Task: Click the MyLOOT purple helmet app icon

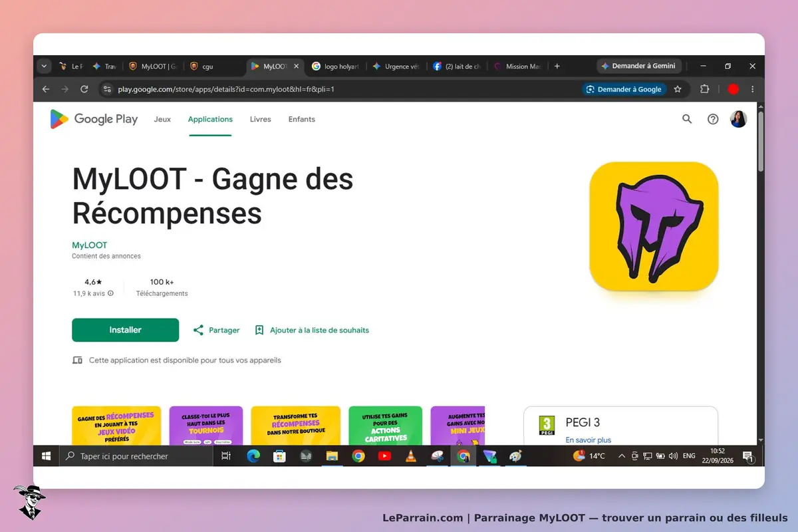Action: (654, 227)
